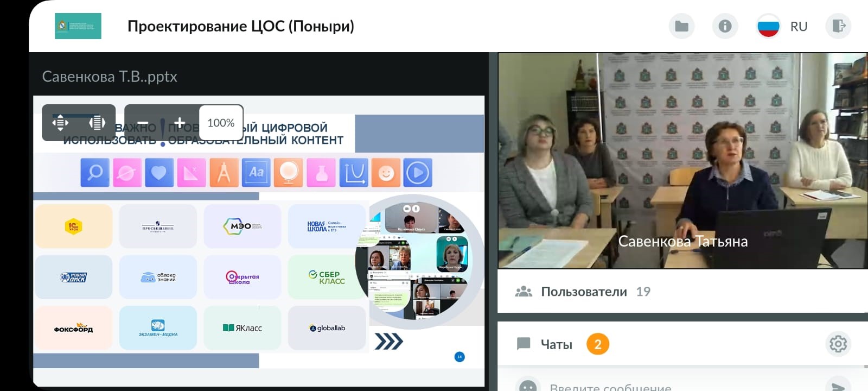Exit the webinar room
This screenshot has height=391, width=868.
tap(838, 26)
